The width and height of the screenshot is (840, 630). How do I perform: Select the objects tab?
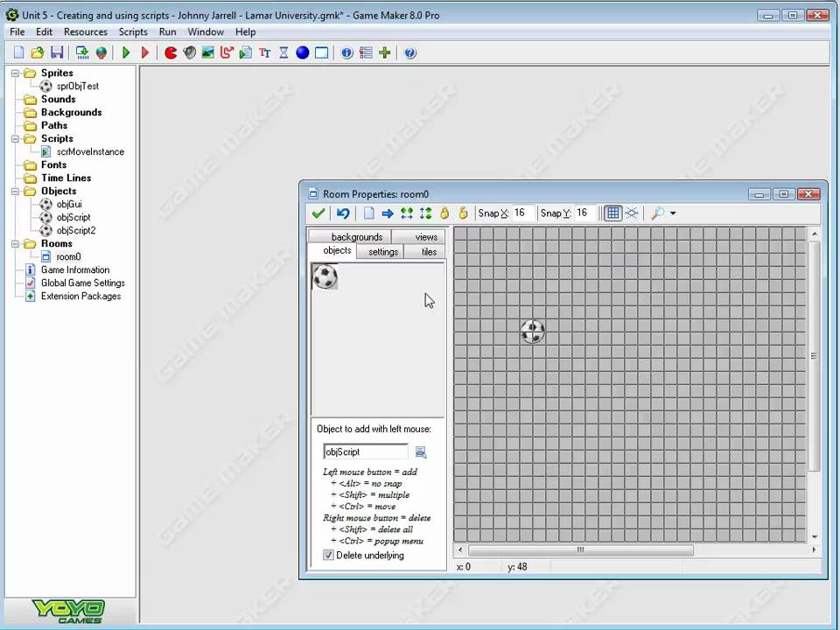[331, 251]
